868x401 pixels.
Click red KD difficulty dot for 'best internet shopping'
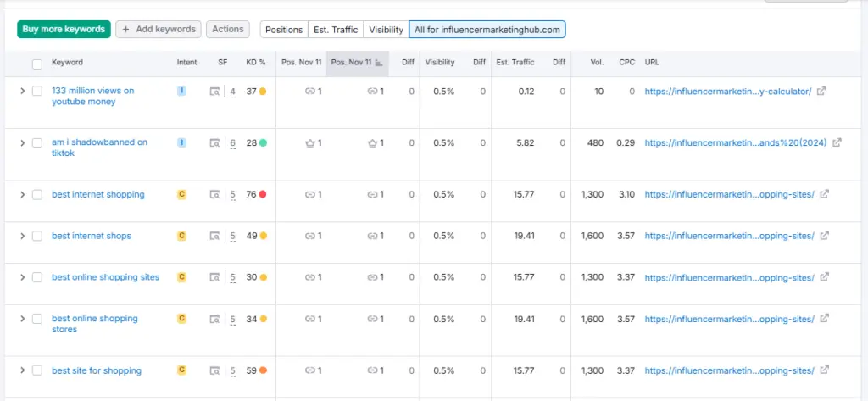(x=263, y=195)
